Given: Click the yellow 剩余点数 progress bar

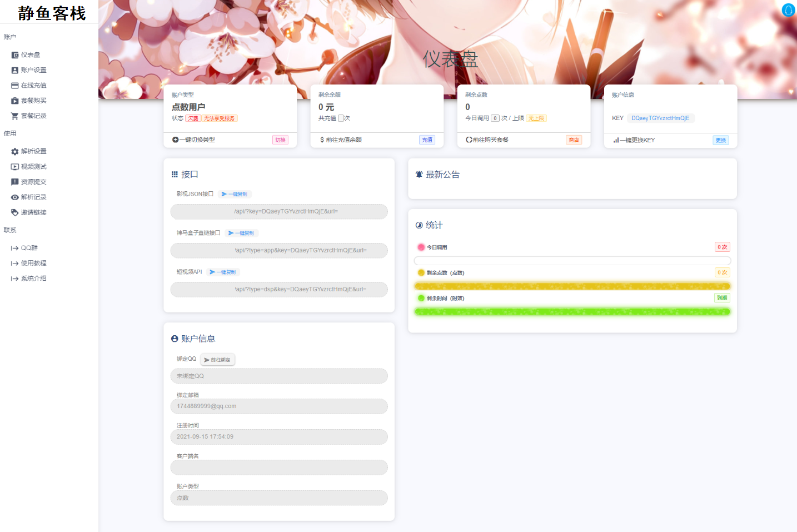Looking at the screenshot, I should [x=572, y=286].
